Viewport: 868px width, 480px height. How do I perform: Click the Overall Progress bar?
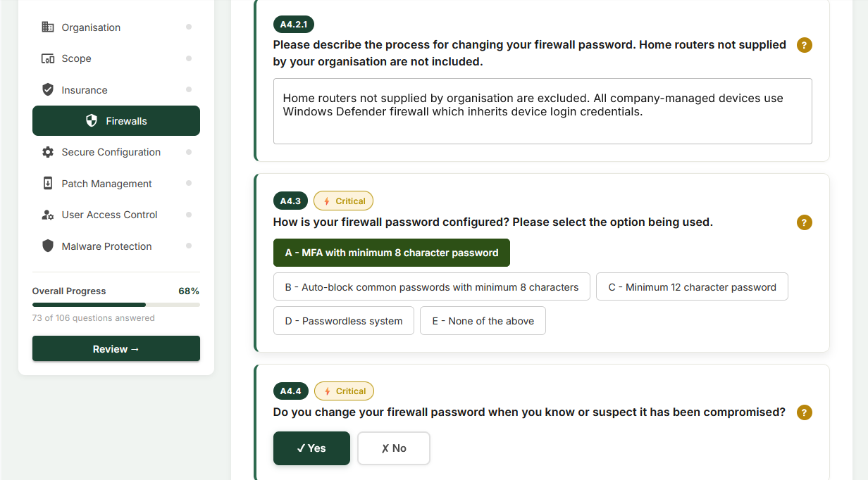click(x=116, y=304)
